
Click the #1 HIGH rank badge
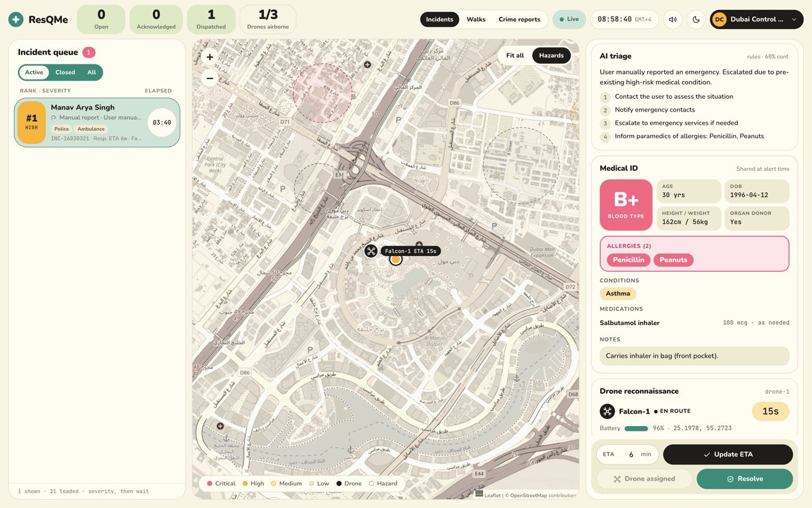31,123
